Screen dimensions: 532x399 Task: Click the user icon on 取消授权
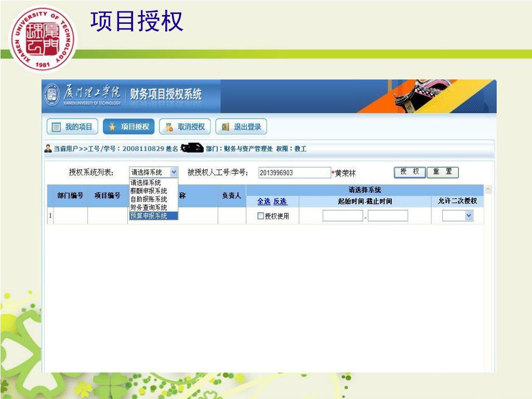[169, 127]
